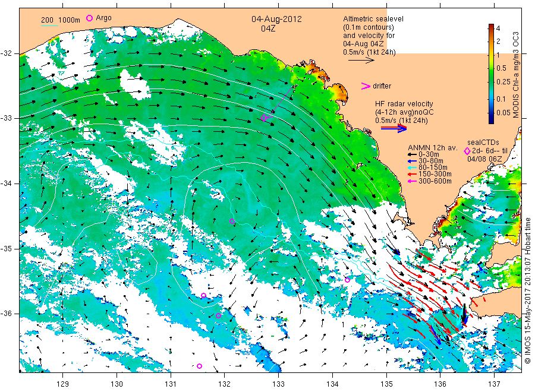Click the 200 1000m isobath legend text
This screenshot has width=535, height=392.
tap(61, 20)
